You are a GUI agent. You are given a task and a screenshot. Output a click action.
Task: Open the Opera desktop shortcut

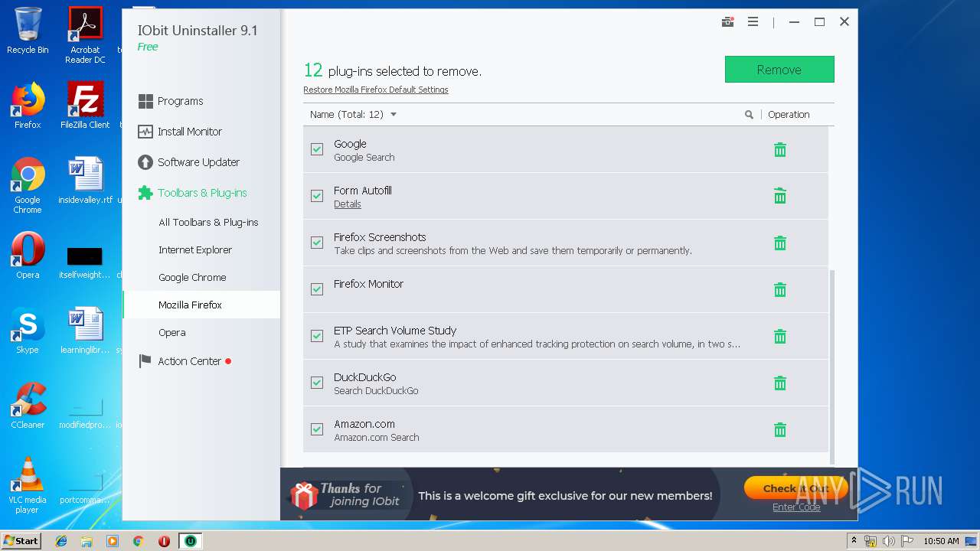point(28,256)
